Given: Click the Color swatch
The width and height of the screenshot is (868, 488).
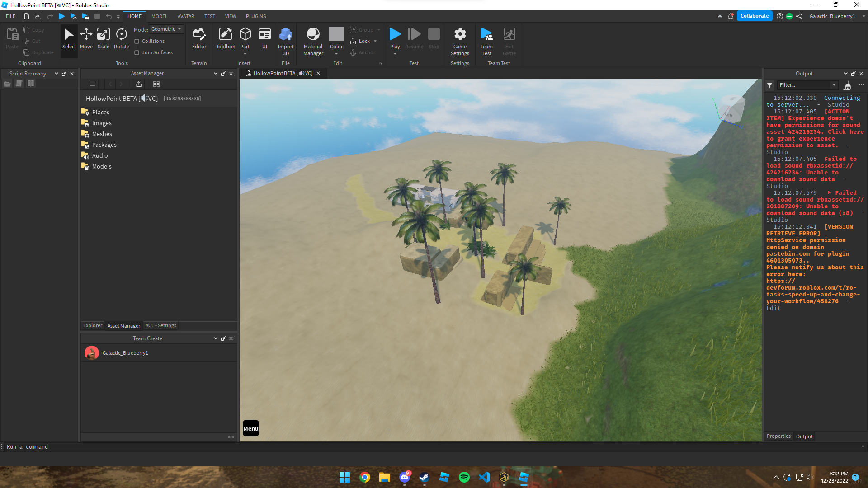Looking at the screenshot, I should [x=336, y=34].
